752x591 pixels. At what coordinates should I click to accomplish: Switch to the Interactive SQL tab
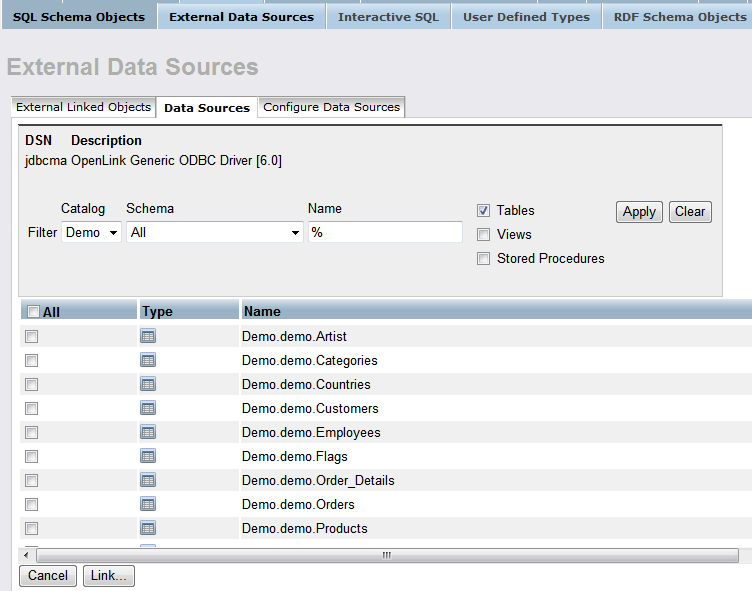(388, 17)
